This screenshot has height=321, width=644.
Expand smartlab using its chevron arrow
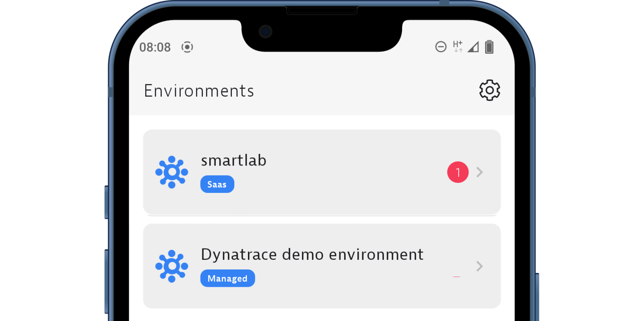click(x=479, y=172)
